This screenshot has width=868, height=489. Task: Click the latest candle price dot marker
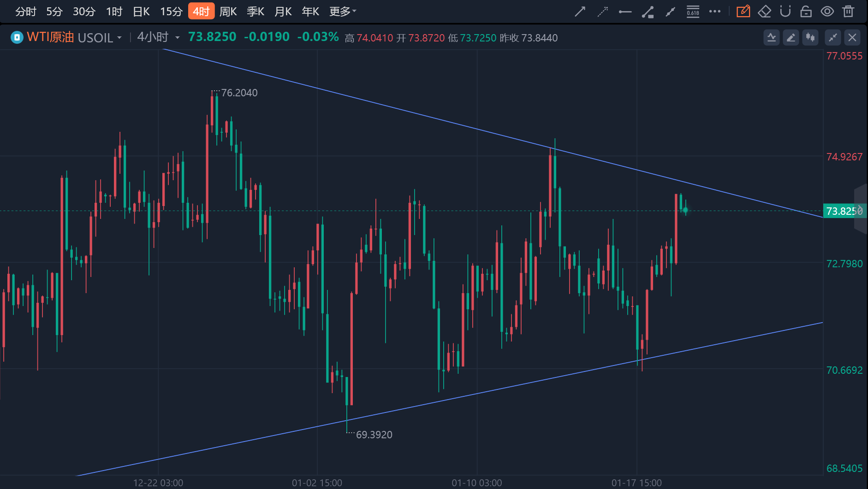click(x=685, y=210)
